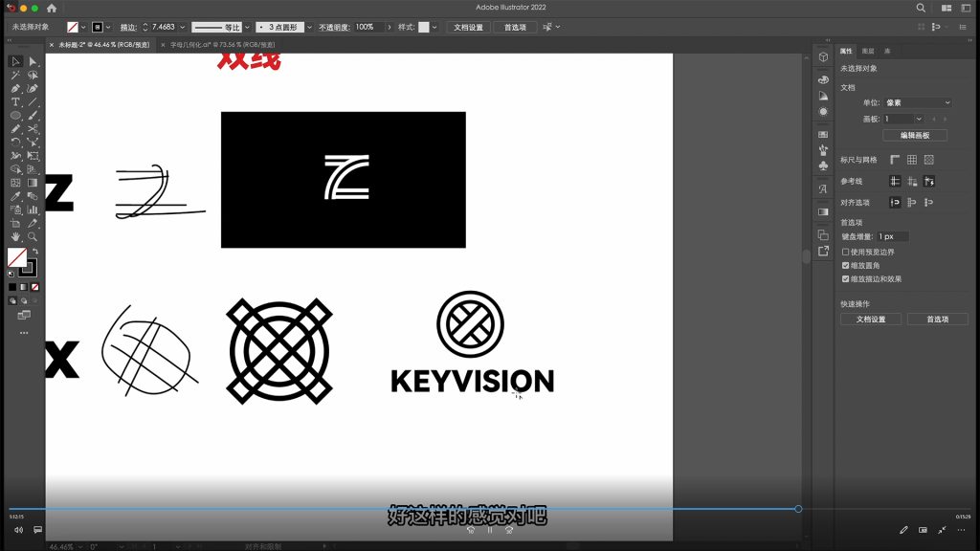Click the 键盘增量 input field
Viewport: 980px width, 551px height.
[893, 236]
